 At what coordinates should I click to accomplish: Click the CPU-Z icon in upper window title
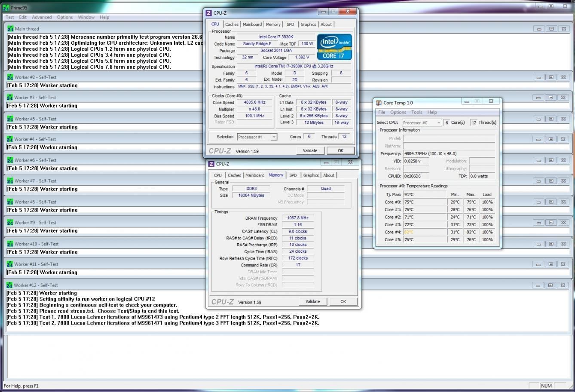(208, 13)
